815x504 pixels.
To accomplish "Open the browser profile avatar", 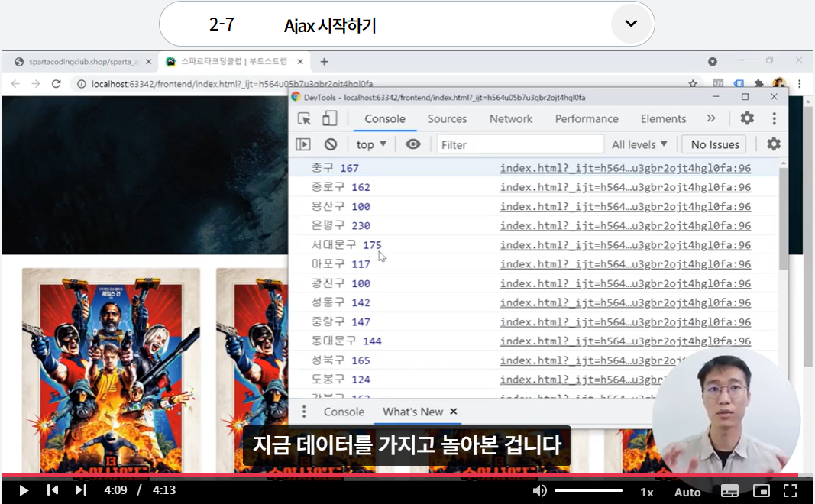I will tap(778, 83).
